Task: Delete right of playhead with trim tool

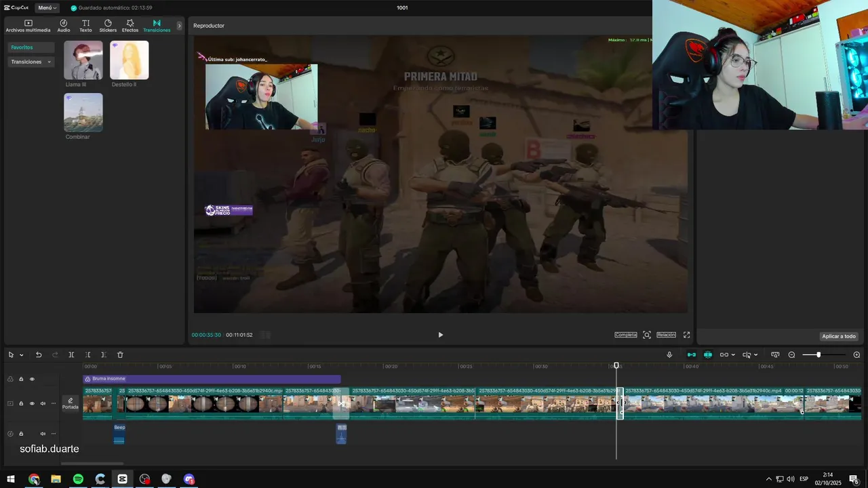Action: click(x=104, y=355)
